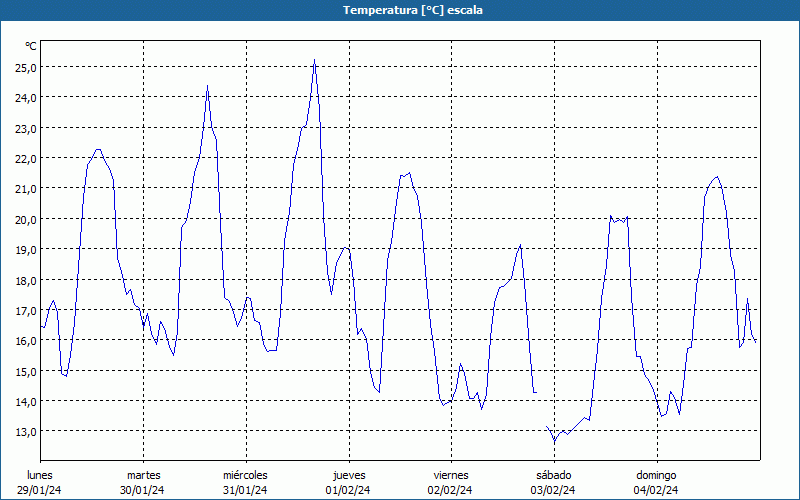Image resolution: width=800 pixels, height=500 pixels.
Task: Click the 19,0 axis value
Action: (26, 249)
